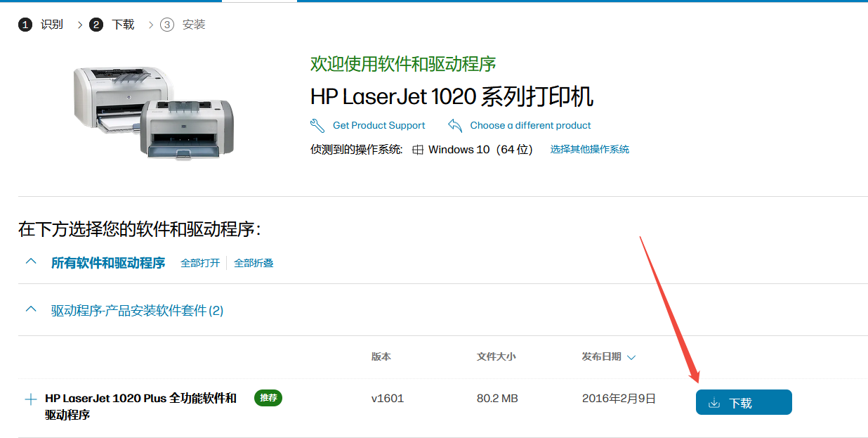Click the Windows logo icon next to Windows 10
The image size is (868, 438).
pos(418,150)
